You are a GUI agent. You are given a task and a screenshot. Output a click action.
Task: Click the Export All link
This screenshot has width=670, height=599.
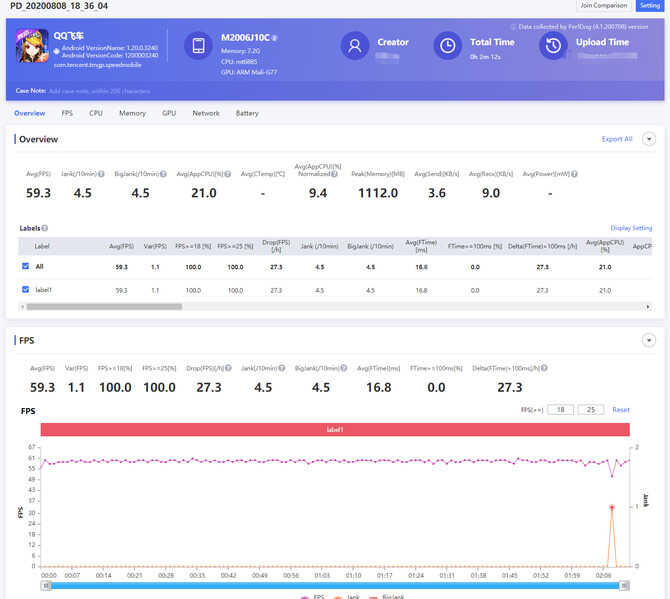pyautogui.click(x=617, y=139)
